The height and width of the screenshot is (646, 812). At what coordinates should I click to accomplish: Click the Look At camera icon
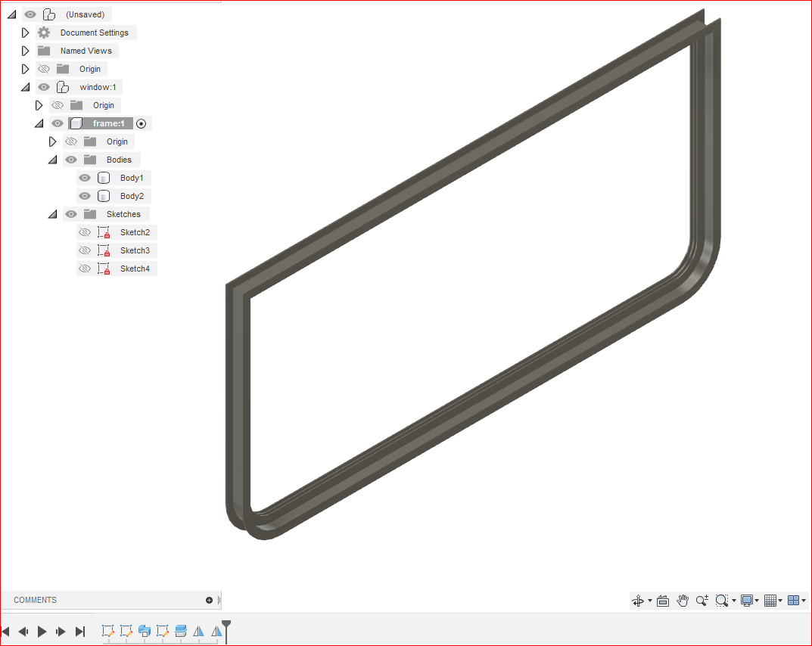coord(663,601)
